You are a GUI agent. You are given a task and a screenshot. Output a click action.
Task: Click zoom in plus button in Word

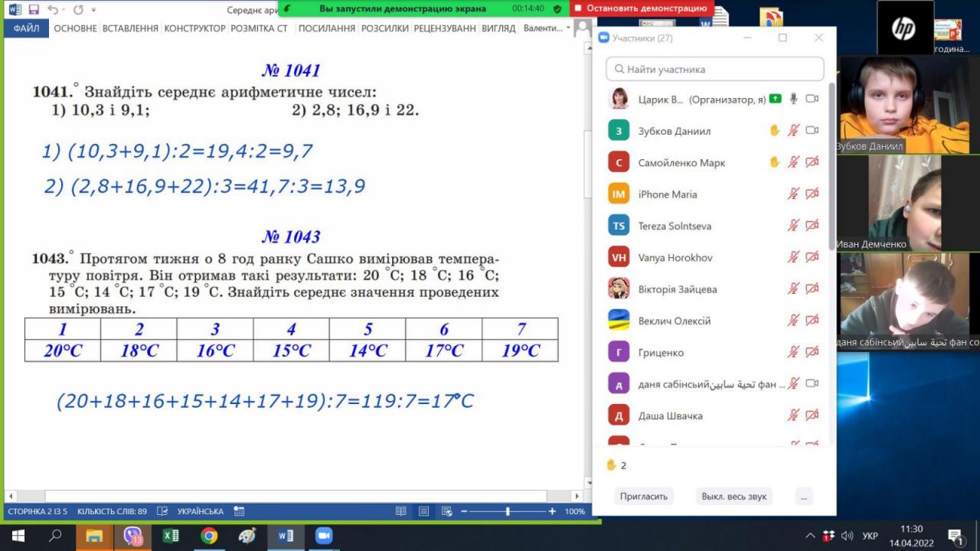point(552,511)
